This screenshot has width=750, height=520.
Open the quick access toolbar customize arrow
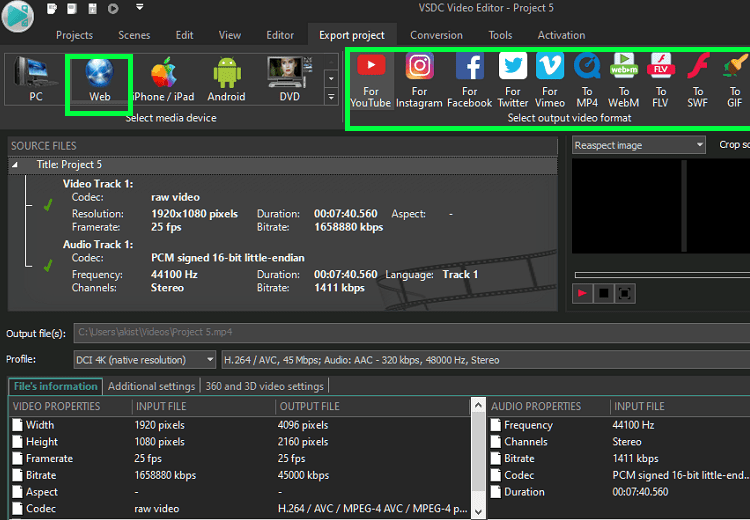click(x=140, y=7)
